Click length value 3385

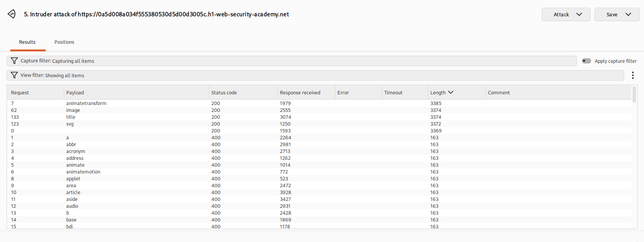tap(436, 103)
